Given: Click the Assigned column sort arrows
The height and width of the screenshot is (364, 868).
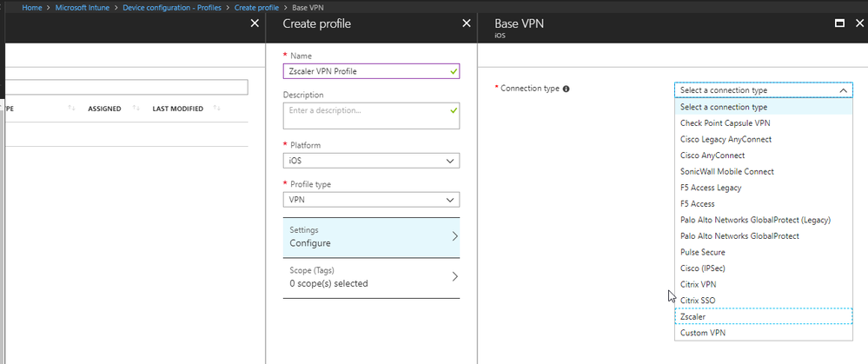Looking at the screenshot, I should pos(137,109).
